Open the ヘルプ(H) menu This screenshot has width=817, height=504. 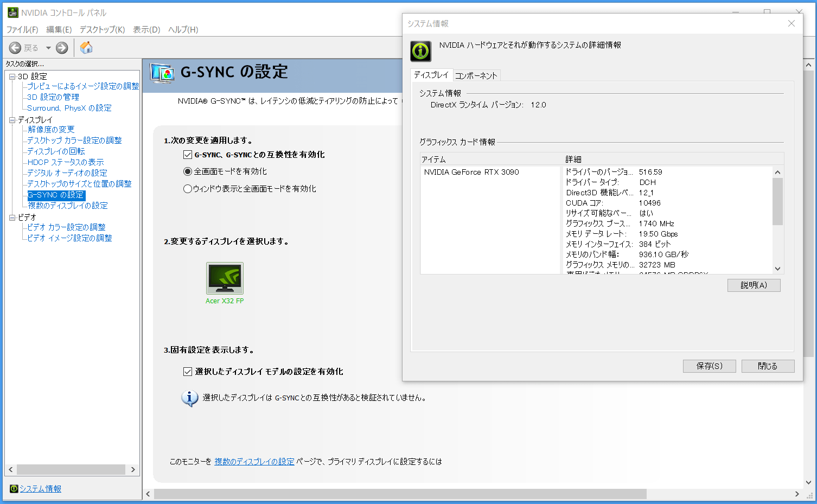point(183,29)
